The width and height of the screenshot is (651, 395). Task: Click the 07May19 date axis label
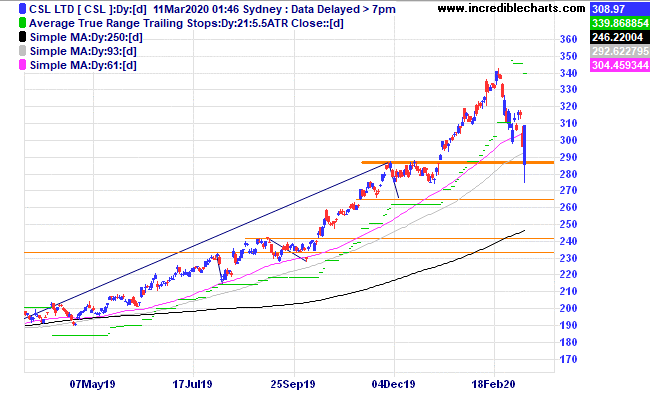(x=92, y=384)
